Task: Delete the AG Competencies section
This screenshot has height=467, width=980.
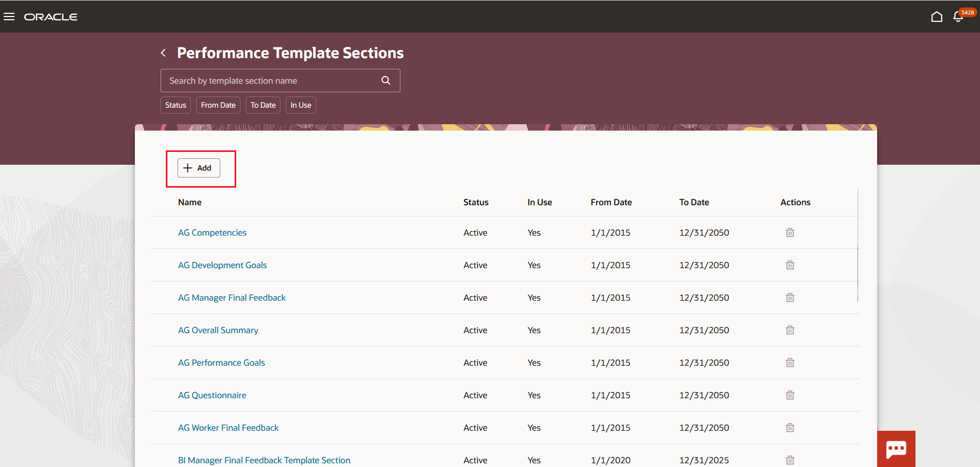Action: (x=790, y=232)
